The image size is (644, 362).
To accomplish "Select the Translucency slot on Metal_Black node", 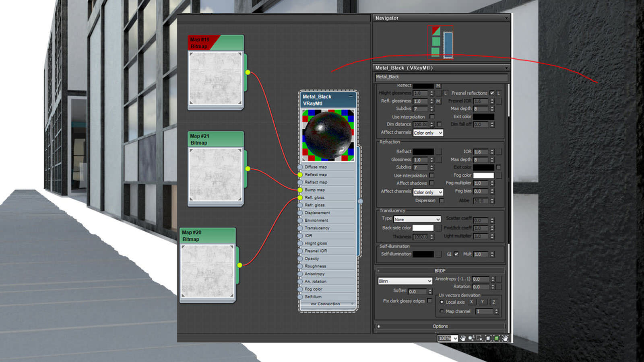I will [328, 228].
